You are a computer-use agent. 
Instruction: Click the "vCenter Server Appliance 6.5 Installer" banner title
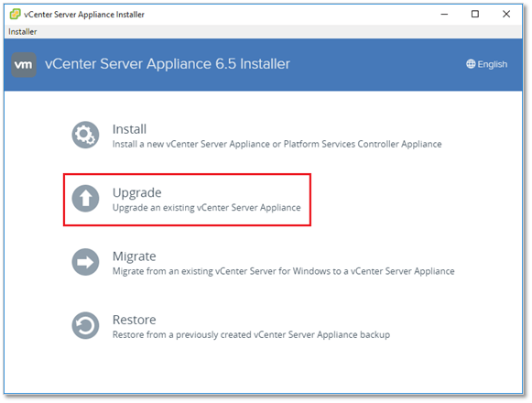168,64
